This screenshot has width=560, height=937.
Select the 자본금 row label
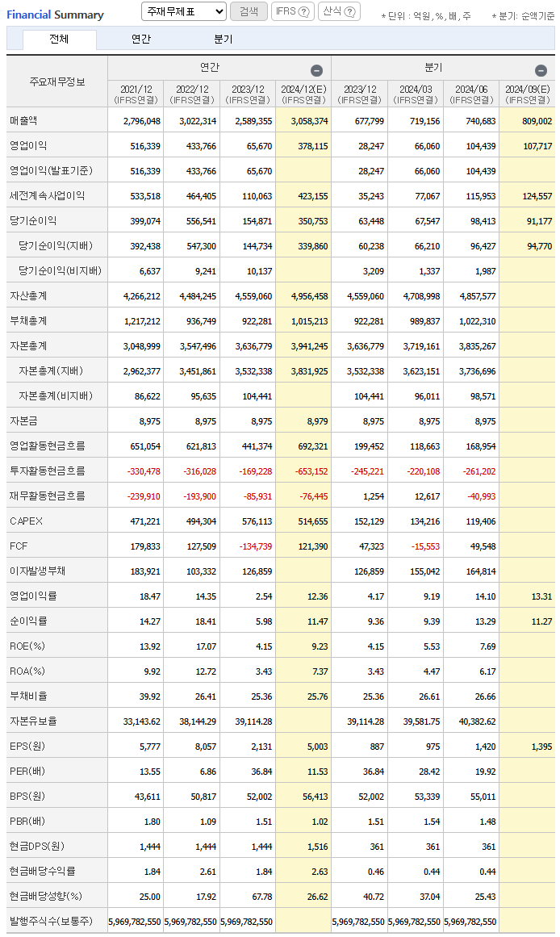pos(23,420)
